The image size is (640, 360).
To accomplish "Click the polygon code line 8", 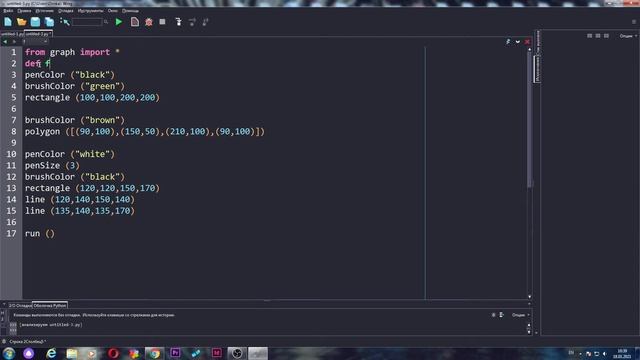I will point(145,132).
